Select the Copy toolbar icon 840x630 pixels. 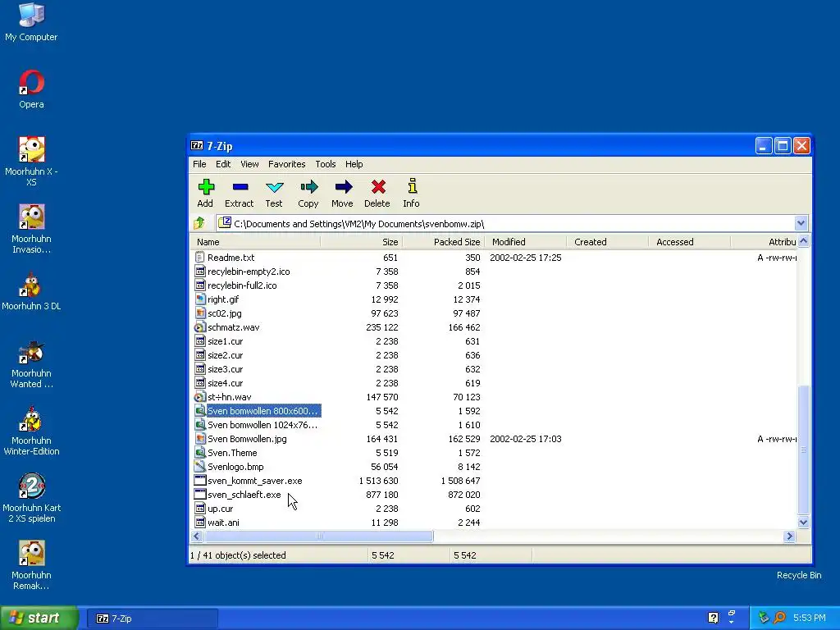[x=308, y=187]
